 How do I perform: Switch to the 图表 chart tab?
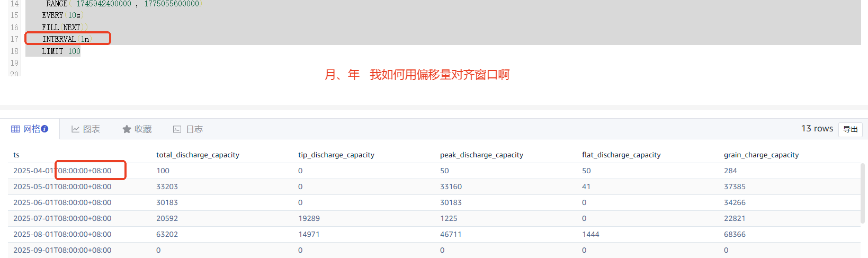click(86, 129)
